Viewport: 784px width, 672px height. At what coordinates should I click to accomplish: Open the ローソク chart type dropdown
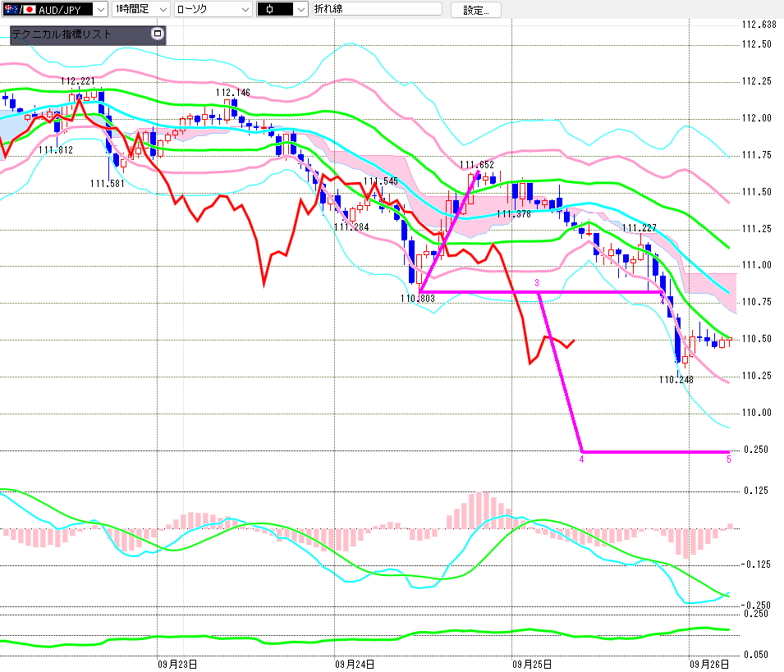(x=213, y=9)
